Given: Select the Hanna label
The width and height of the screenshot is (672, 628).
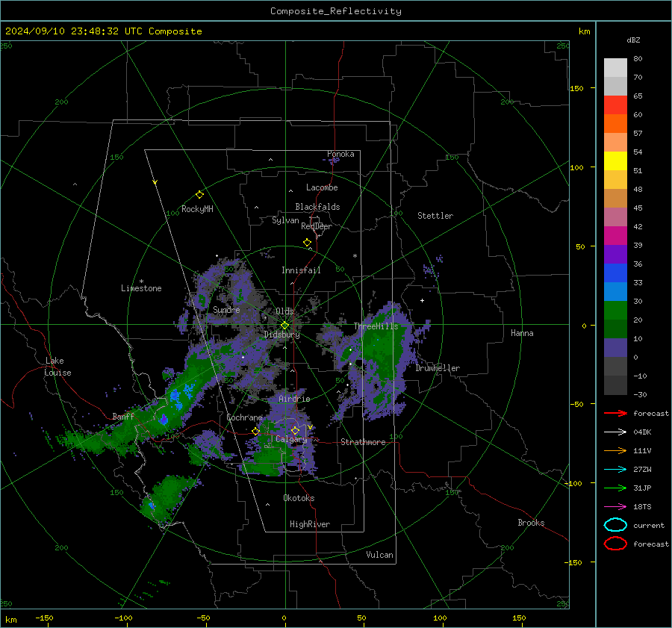Looking at the screenshot, I should 522,333.
